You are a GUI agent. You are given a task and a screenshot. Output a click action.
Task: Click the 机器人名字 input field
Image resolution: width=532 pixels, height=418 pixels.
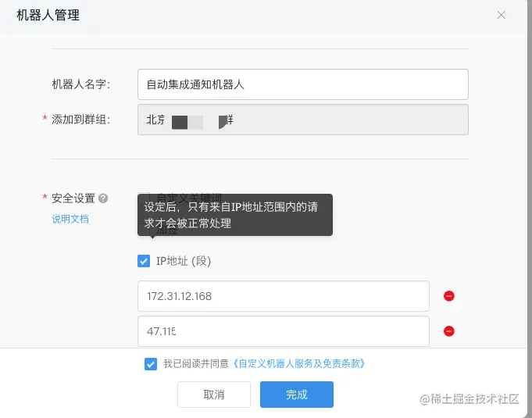(x=303, y=84)
